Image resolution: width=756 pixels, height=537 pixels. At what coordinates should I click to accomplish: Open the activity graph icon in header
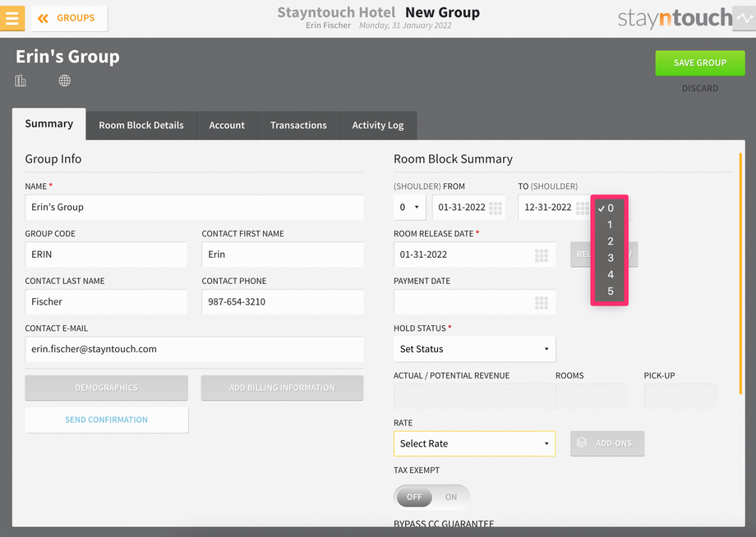(744, 18)
